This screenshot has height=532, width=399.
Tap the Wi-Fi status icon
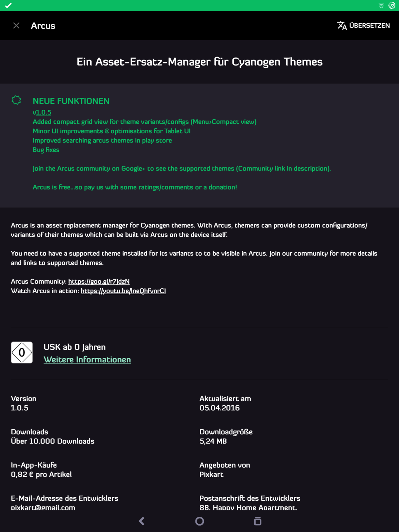(x=381, y=6)
